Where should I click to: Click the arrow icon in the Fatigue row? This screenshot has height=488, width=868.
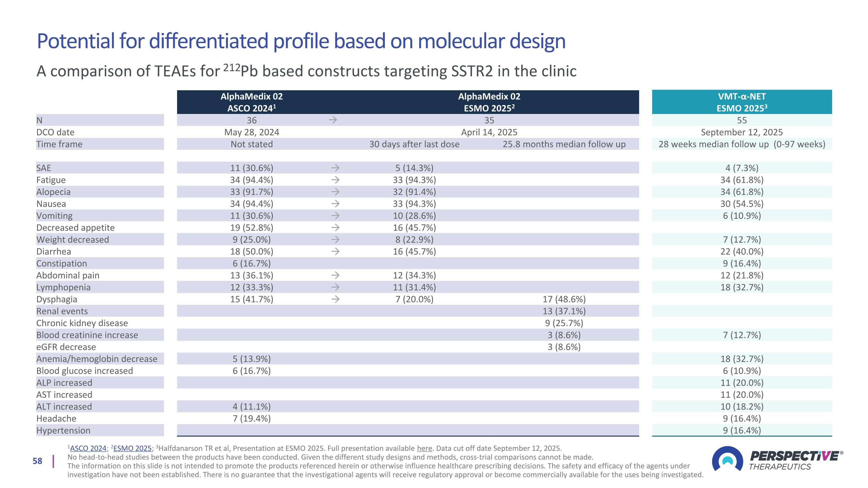coord(335,180)
